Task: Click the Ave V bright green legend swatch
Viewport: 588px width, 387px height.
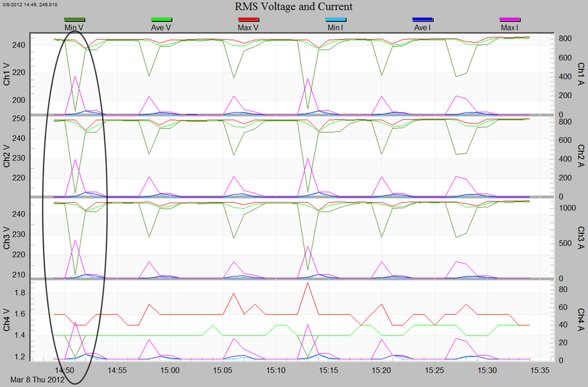Action: tap(161, 20)
